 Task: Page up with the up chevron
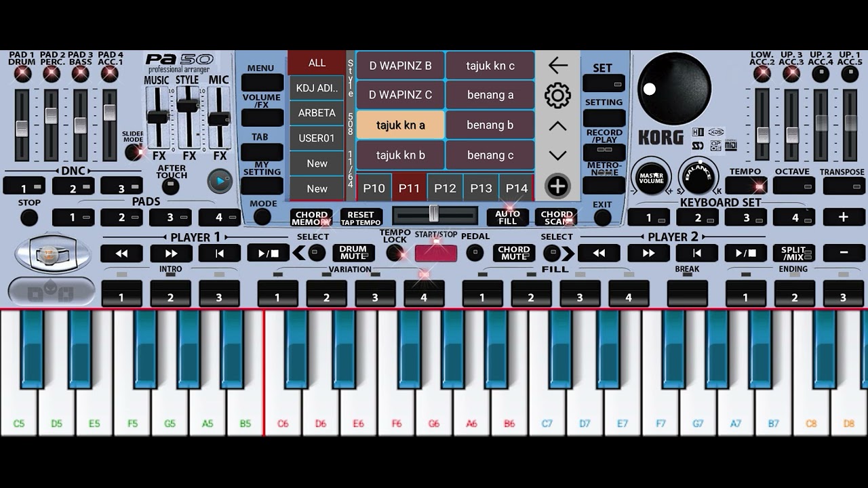[x=557, y=126]
